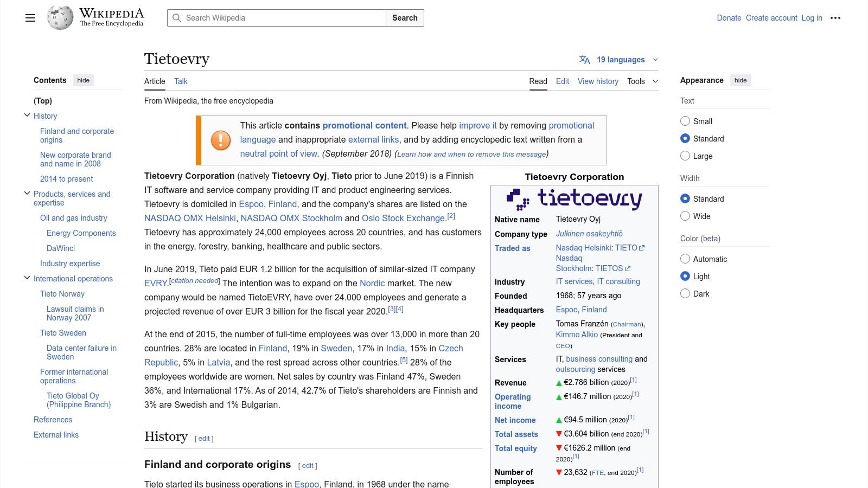
Task: Jump to (Top) in Contents
Action: click(43, 101)
